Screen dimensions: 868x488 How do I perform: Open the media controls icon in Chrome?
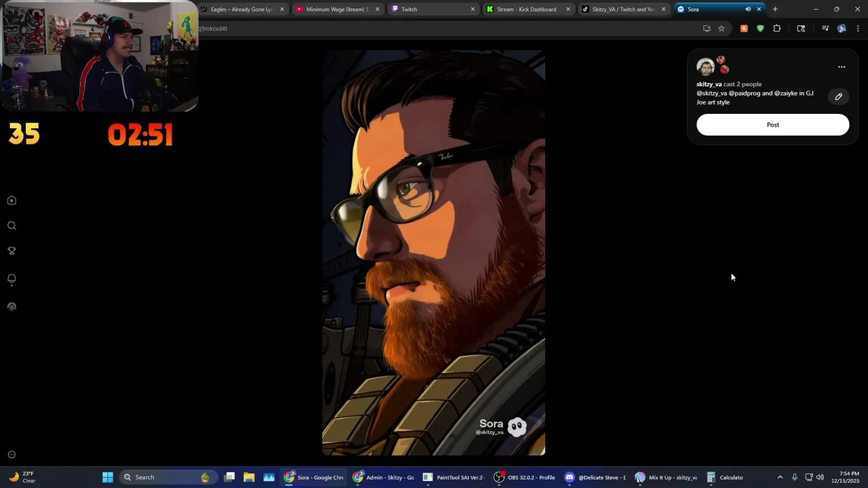point(825,28)
